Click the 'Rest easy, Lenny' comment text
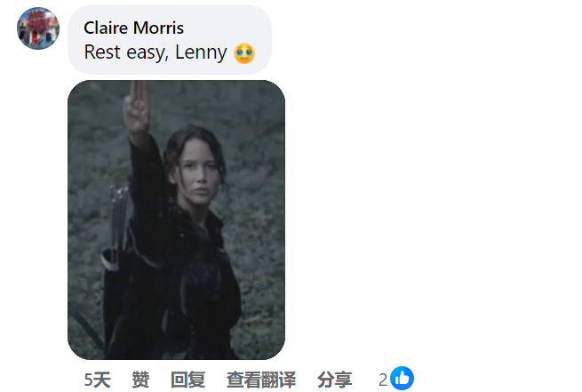Screen dimensions: 582x392 pos(155,52)
